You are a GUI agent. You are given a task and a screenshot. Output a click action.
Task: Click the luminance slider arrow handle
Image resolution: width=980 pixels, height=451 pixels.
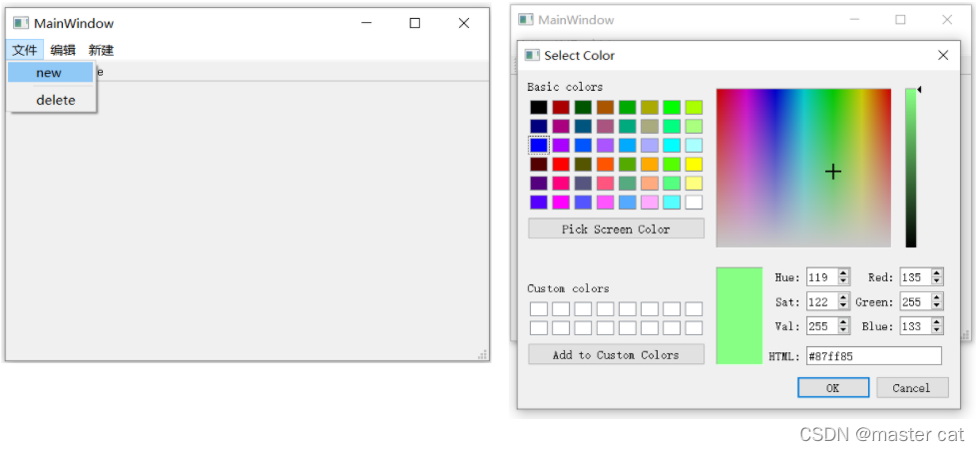click(919, 90)
